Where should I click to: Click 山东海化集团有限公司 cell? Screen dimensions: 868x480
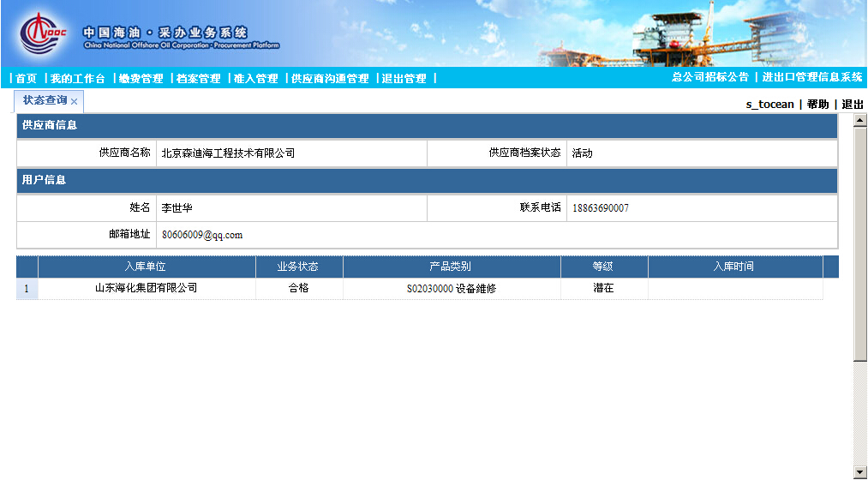click(147, 289)
